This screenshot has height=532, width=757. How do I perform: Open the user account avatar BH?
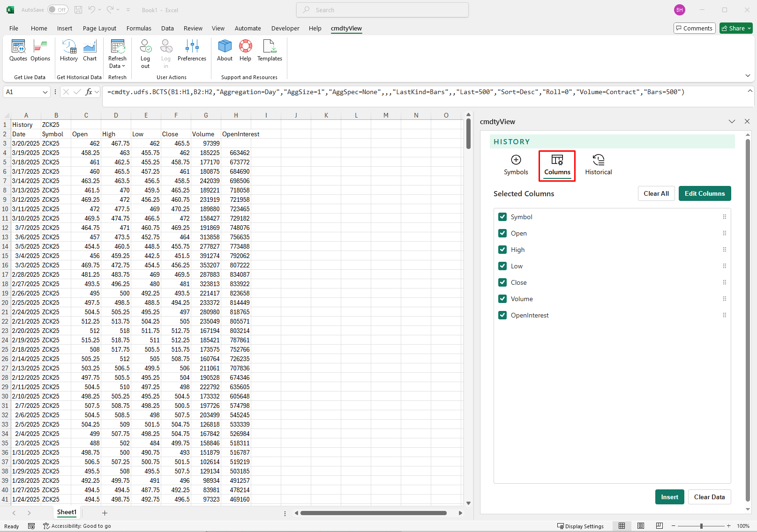679,10
